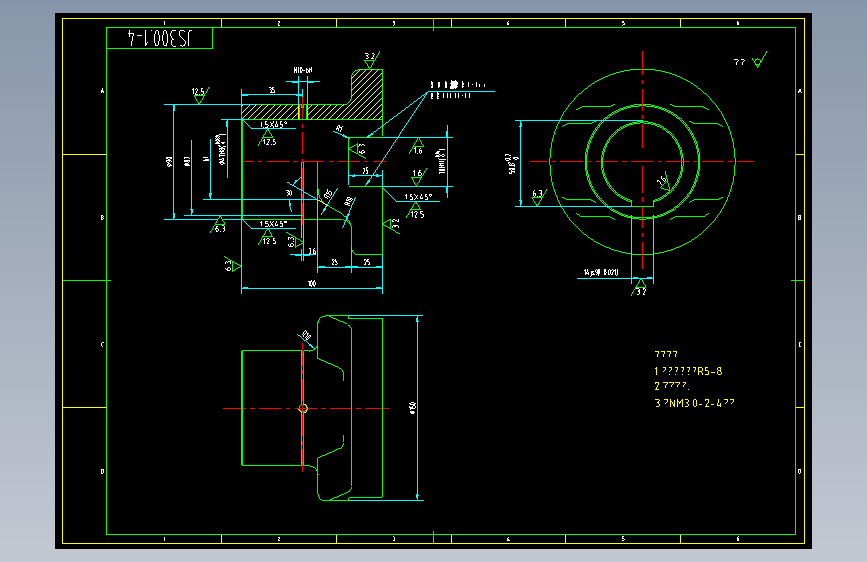Image resolution: width=867 pixels, height=562 pixels.
Task: Pick the 100 overall length dimension
Action: click(312, 284)
